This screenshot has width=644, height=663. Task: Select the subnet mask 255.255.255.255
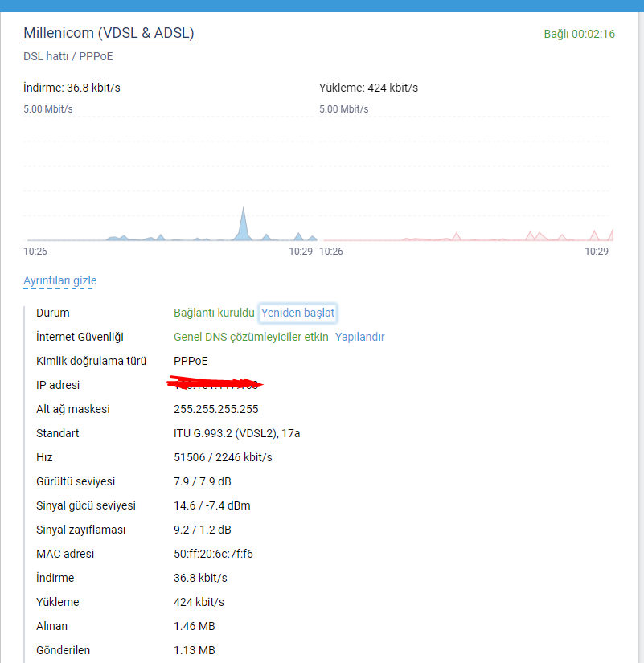(x=215, y=409)
